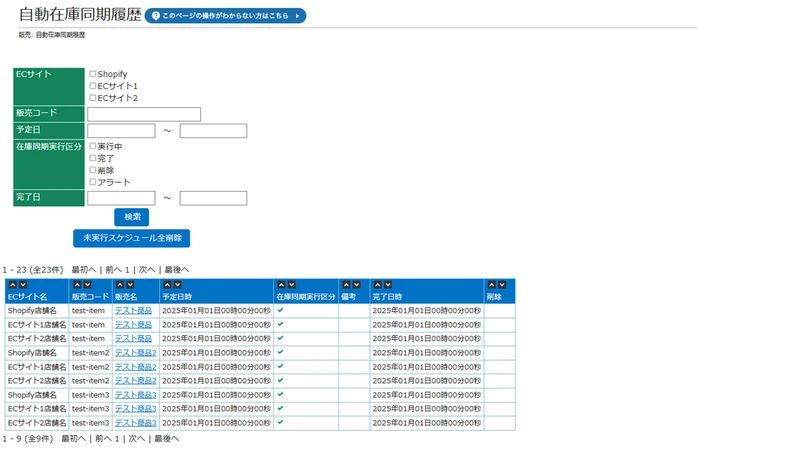Click the 完了日 end date field
This screenshot has width=800, height=450.
click(213, 198)
